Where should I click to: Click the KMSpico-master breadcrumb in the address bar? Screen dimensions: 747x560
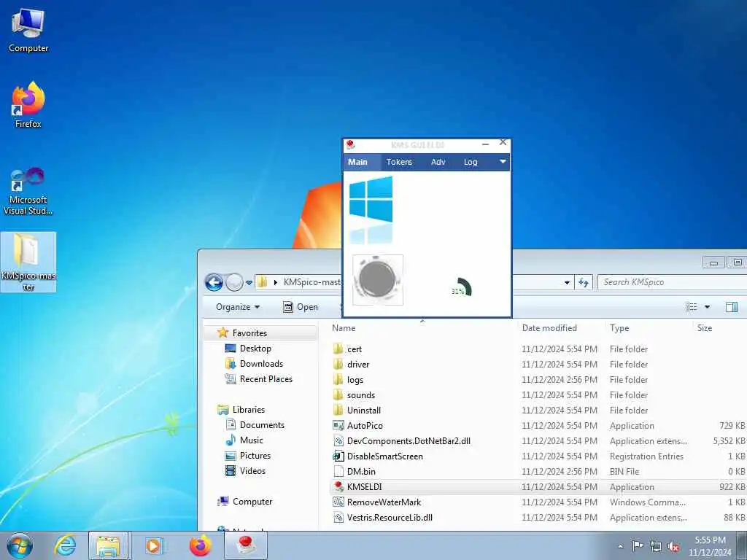[x=312, y=282]
